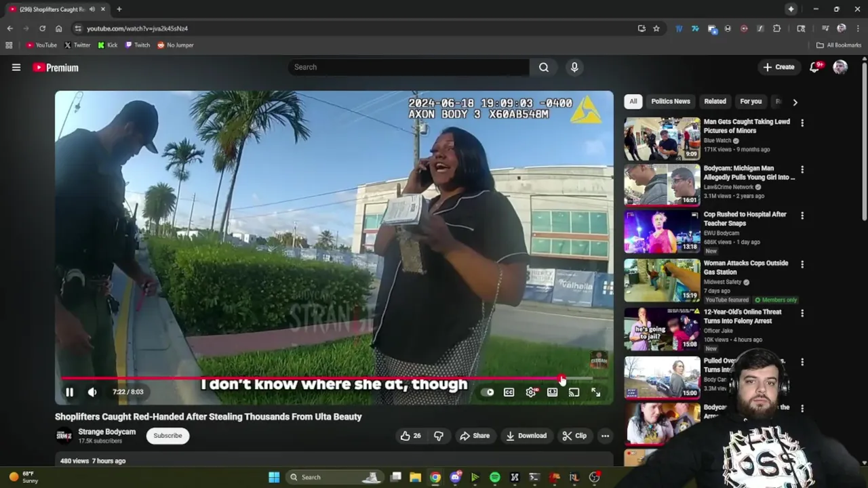Toggle closed captions (CC) in player
868x488 pixels.
coord(509,392)
